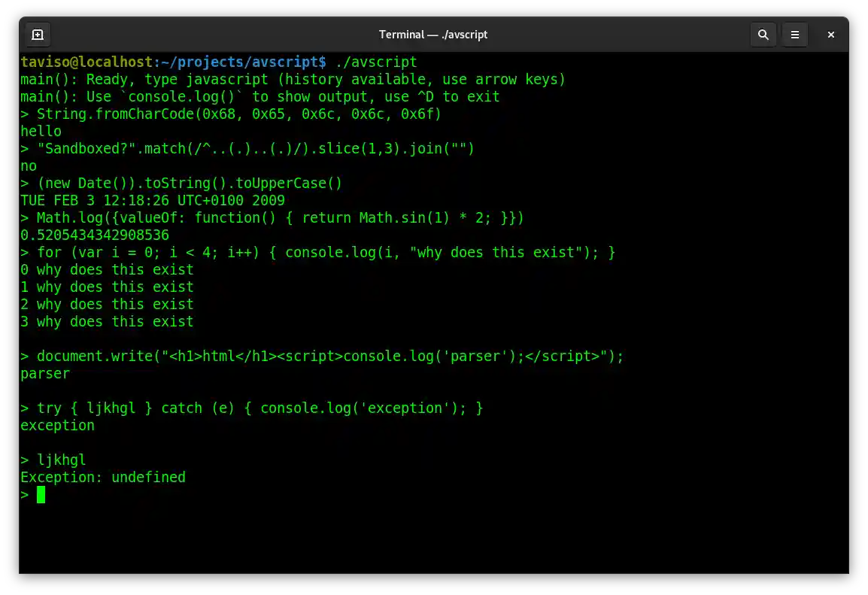Open the hamburger menu
Screen dimensions: 868x595
point(795,35)
